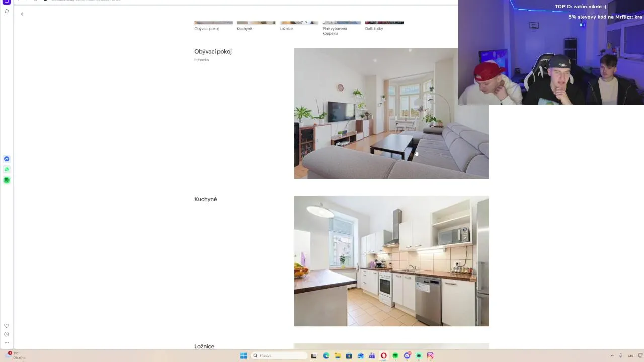
Task: Click the taskbar search field
Action: tap(279, 356)
